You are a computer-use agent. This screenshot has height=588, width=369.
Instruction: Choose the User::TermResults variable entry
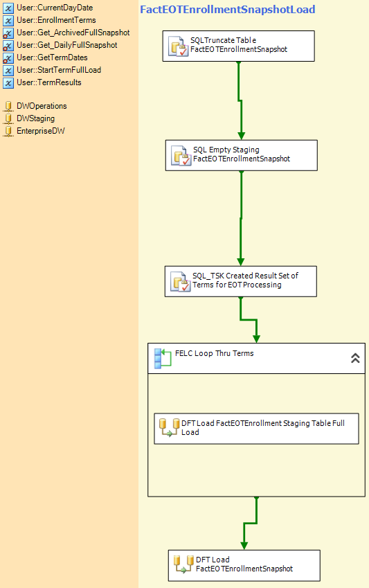coord(49,82)
